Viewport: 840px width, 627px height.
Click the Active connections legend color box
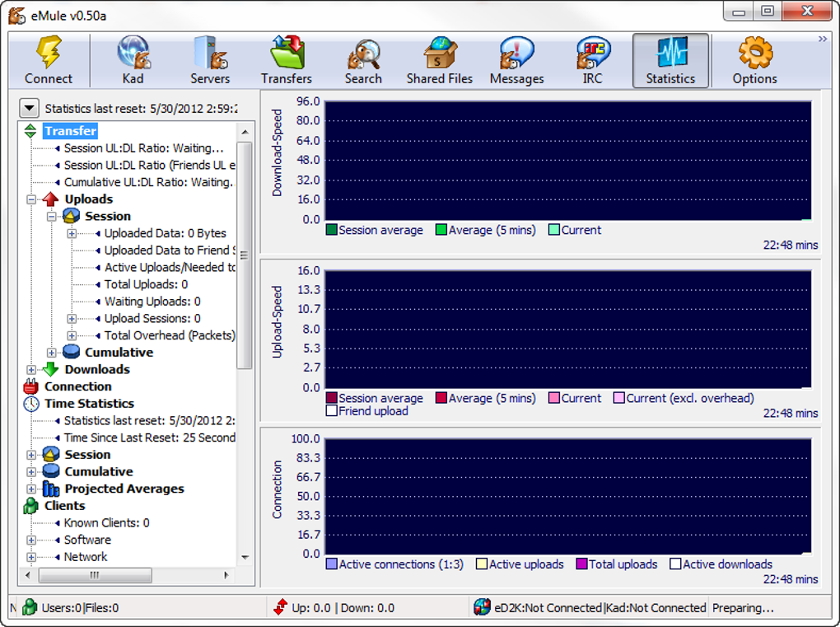click(332, 564)
